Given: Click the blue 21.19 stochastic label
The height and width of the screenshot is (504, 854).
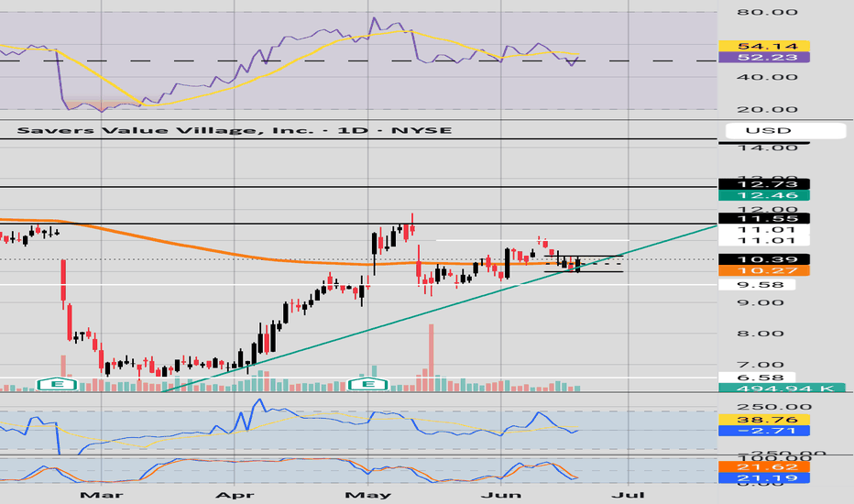Looking at the screenshot, I should point(764,477).
